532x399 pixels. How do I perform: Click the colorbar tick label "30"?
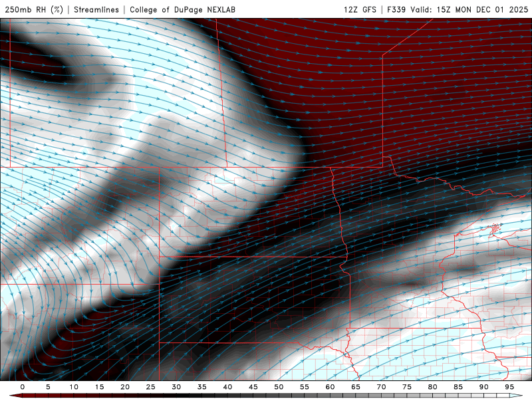click(176, 387)
